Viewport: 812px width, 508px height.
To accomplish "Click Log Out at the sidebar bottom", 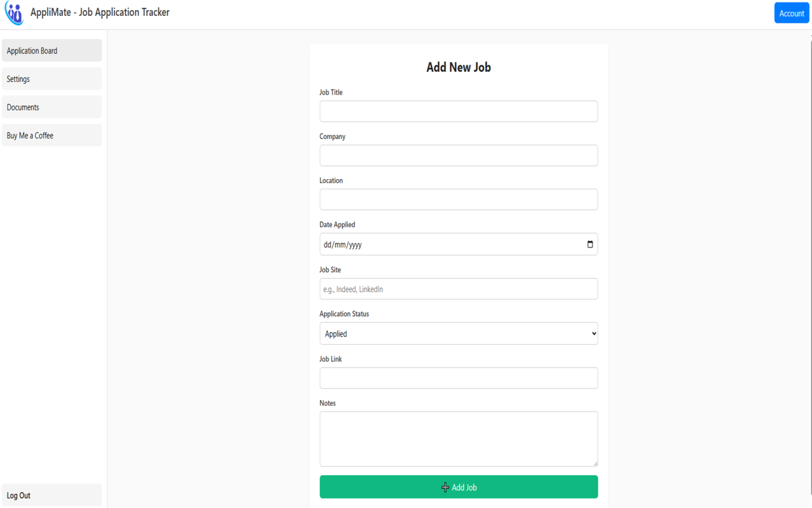I will (51, 495).
